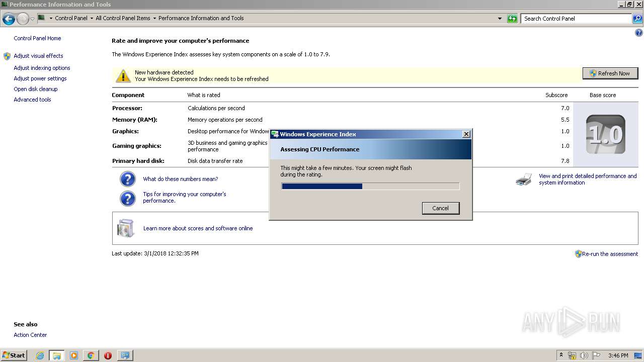The width and height of the screenshot is (644, 362).
Task: Click the Forward navigation arrow button
Action: (x=23, y=19)
